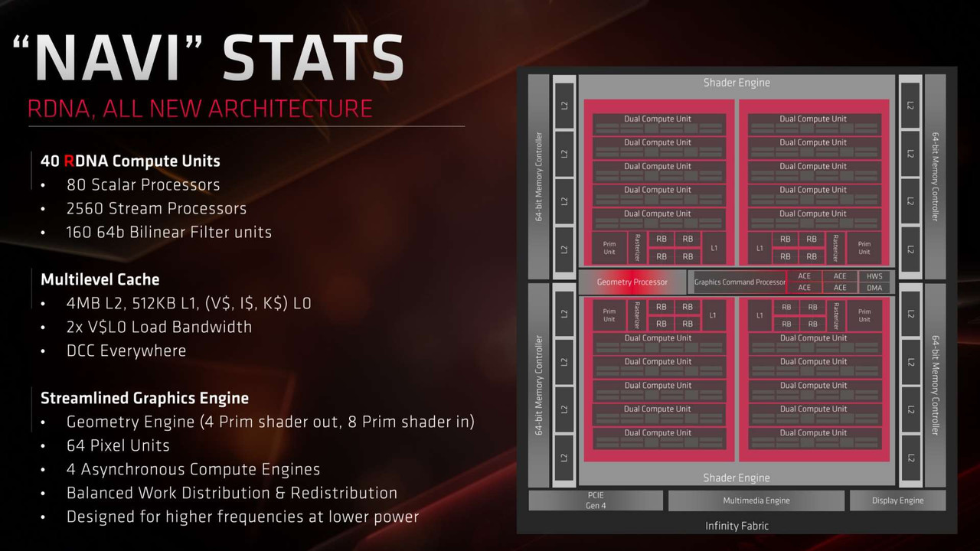This screenshot has width=980, height=551.
Task: Click the 'Multilevel Cache' heading
Action: pyautogui.click(x=100, y=279)
